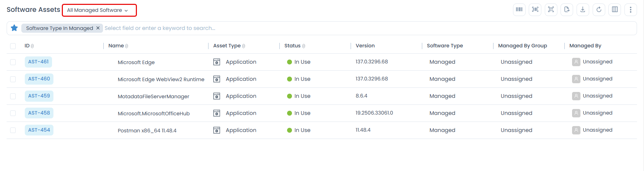The image size is (644, 171).
Task: Select all rows with header checkbox
Action: [13, 46]
